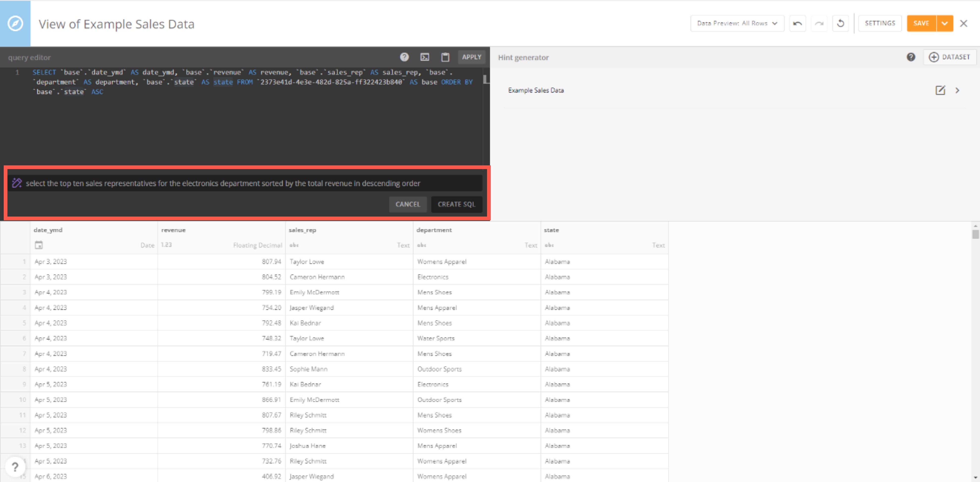980x482 pixels.
Task: Open the Data Preview: All Rows dropdown
Action: 737,23
